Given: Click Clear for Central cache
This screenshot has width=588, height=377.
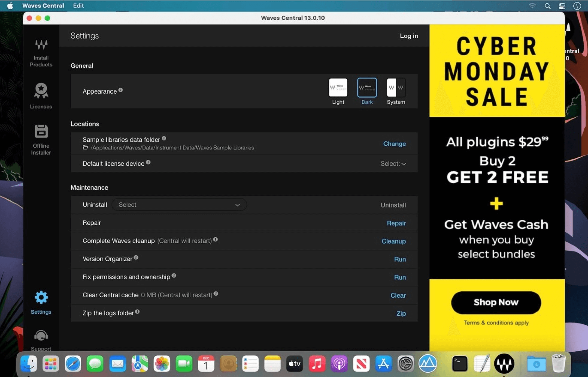Looking at the screenshot, I should (398, 296).
